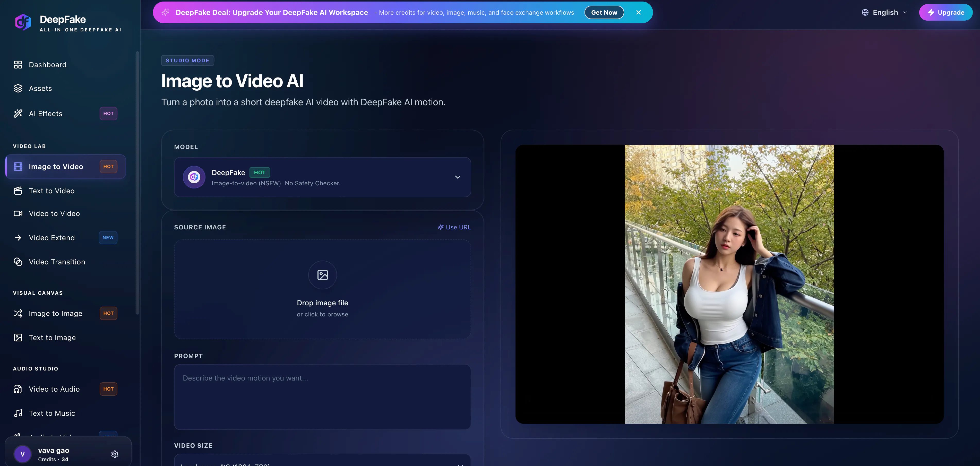This screenshot has height=466, width=980.
Task: Click the Text to Image picture icon
Action: click(18, 338)
